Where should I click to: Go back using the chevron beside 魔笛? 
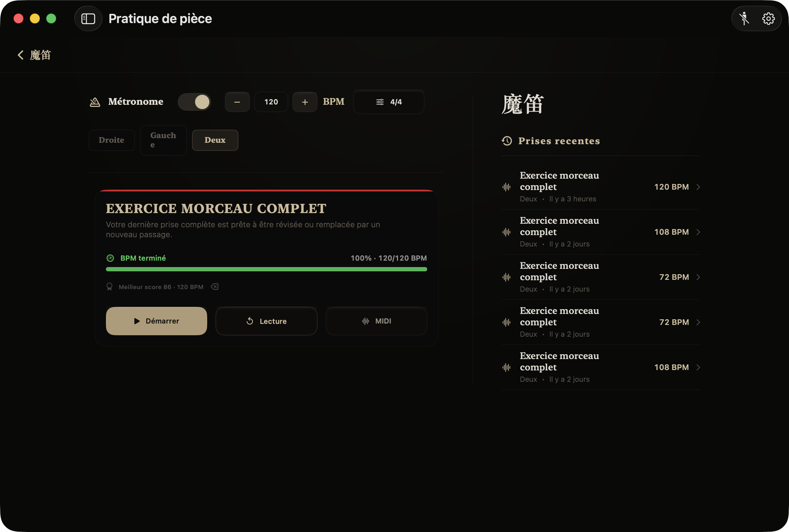click(21, 55)
